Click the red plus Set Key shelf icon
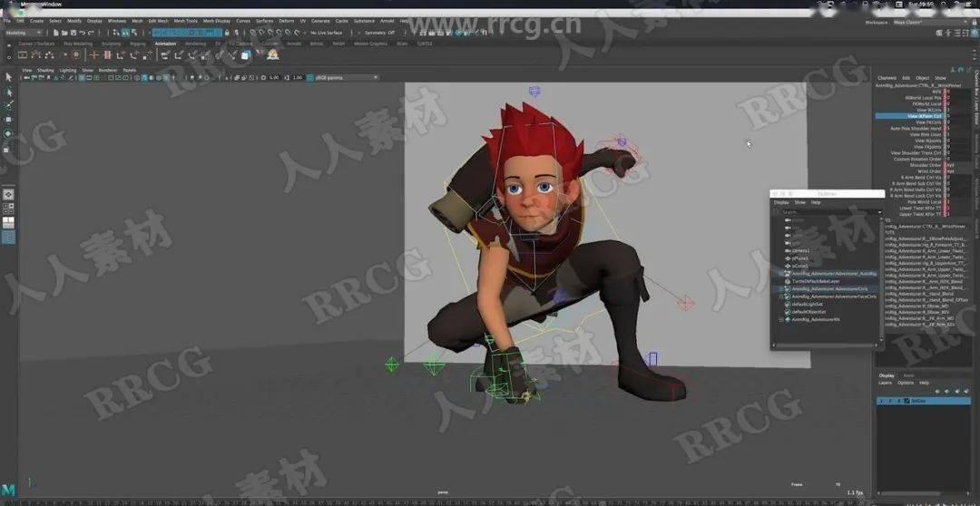The width and height of the screenshot is (980, 506). [x=93, y=55]
